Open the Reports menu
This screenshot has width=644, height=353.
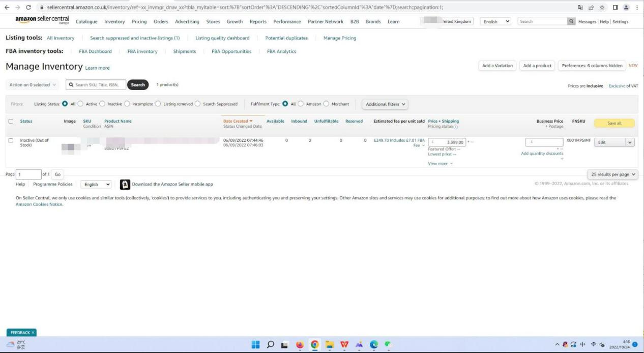(x=258, y=22)
